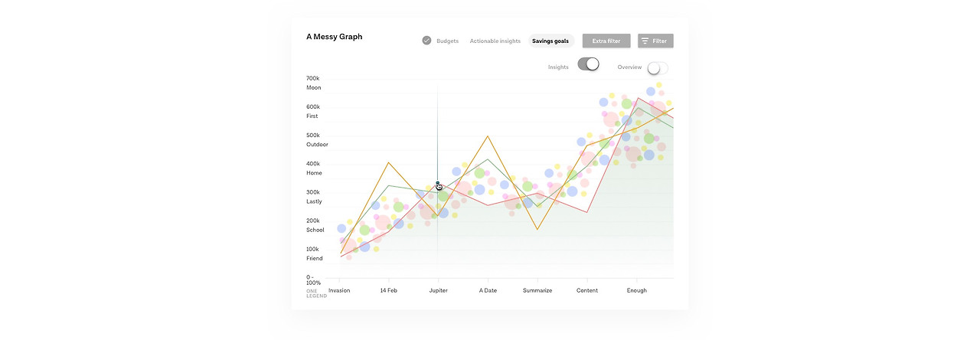The height and width of the screenshot is (340, 980).
Task: Enable the Overview toggle
Action: pyautogui.click(x=658, y=68)
